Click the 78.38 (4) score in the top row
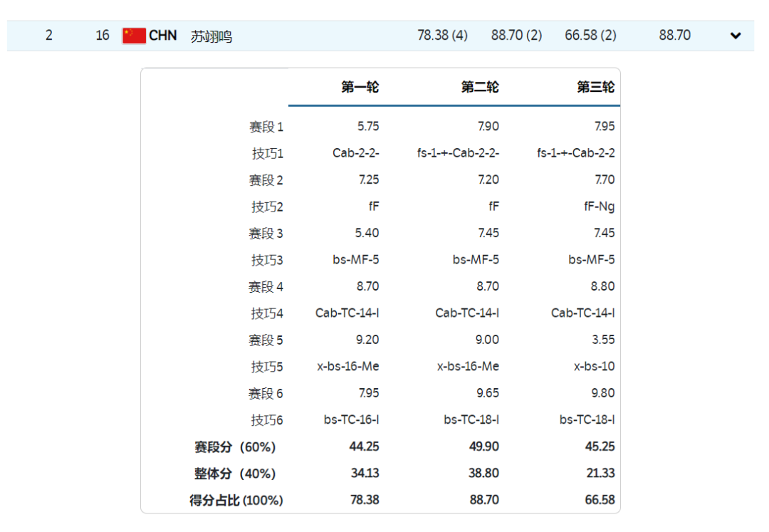Viewport: 769px width, 532px height. click(x=442, y=35)
